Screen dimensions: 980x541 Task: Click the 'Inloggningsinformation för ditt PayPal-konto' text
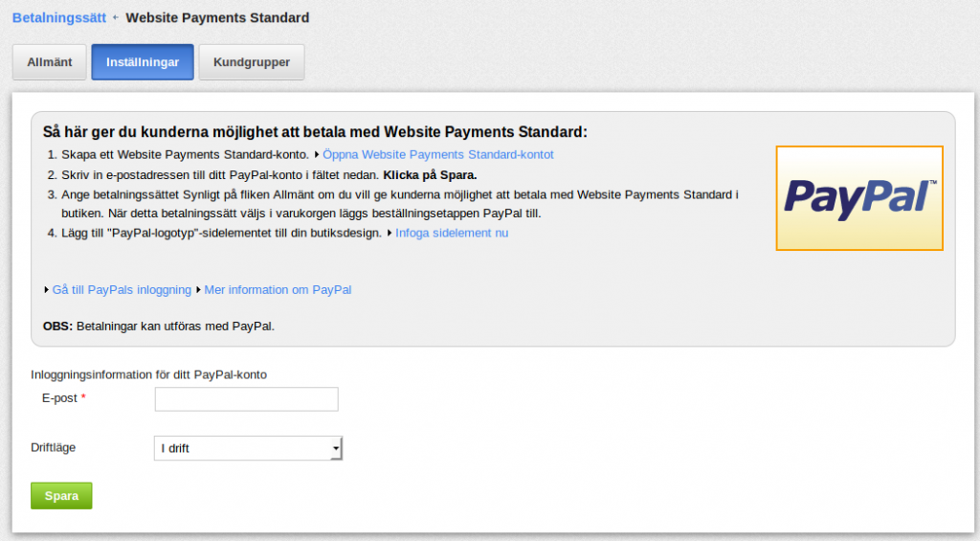[148, 374]
